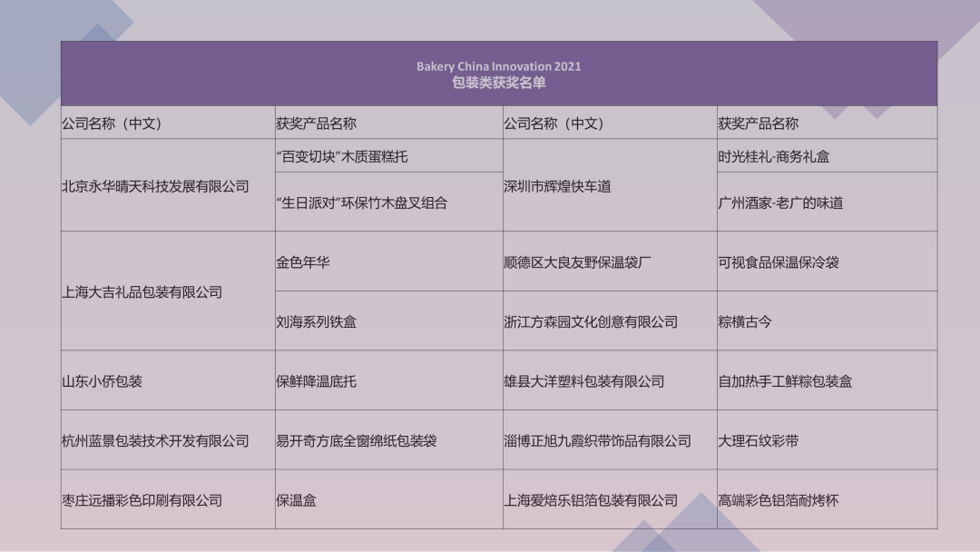Select the 金色年华 product cell
The image size is (980, 552).
coord(388,261)
